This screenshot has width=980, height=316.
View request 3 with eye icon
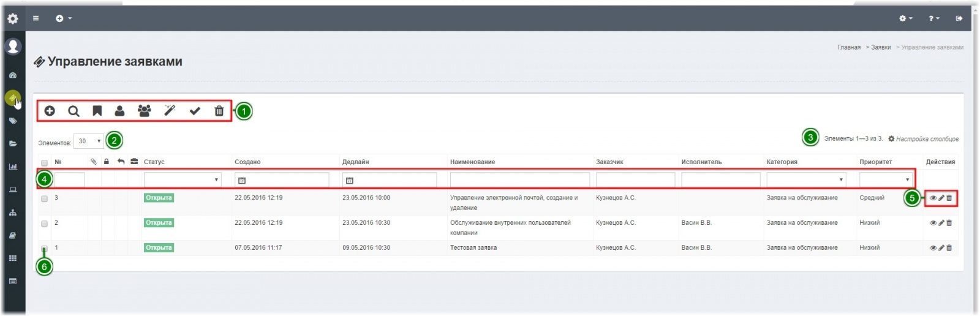(x=933, y=198)
